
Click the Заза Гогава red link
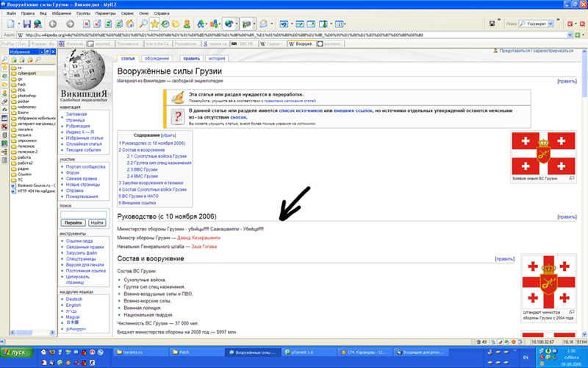coord(204,247)
